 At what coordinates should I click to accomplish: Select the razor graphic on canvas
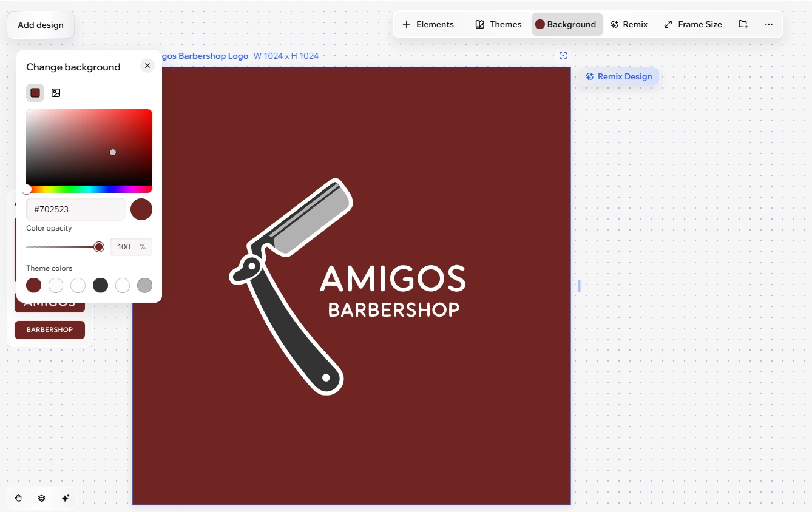pos(291,287)
